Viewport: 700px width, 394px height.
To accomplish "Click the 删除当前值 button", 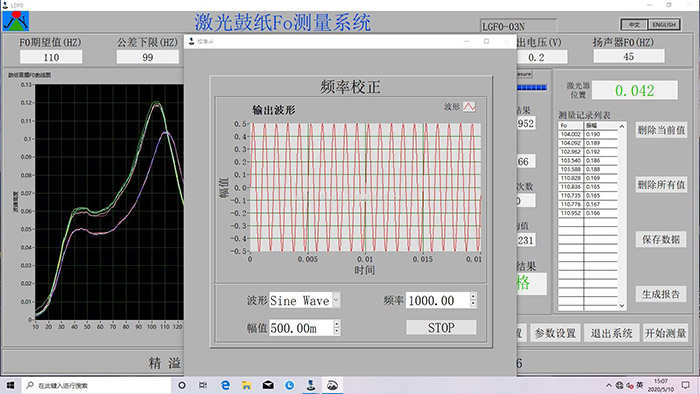I will point(661,130).
